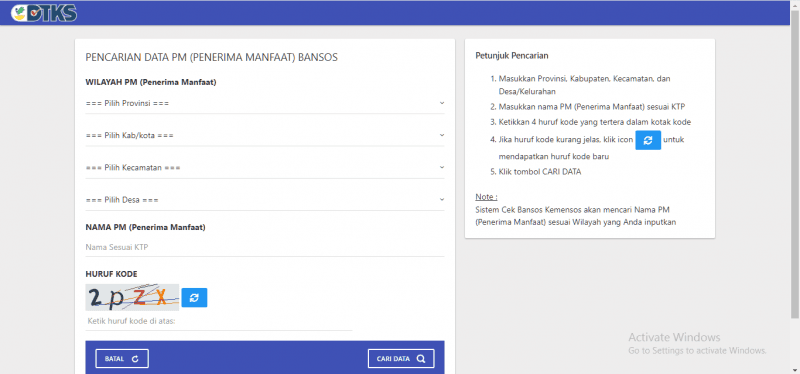Click instruction Masukkan nama PM sesuai KTP
The image size is (800, 374).
tap(592, 107)
